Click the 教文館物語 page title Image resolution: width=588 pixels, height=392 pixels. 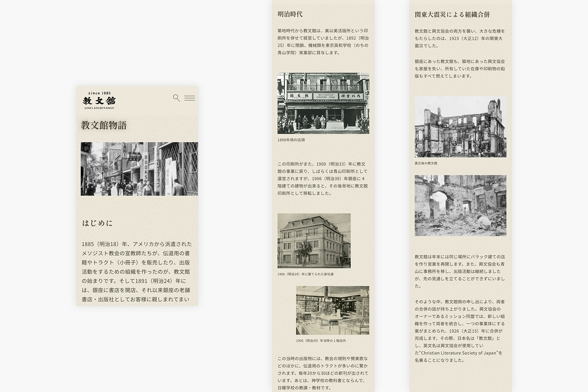pos(104,125)
